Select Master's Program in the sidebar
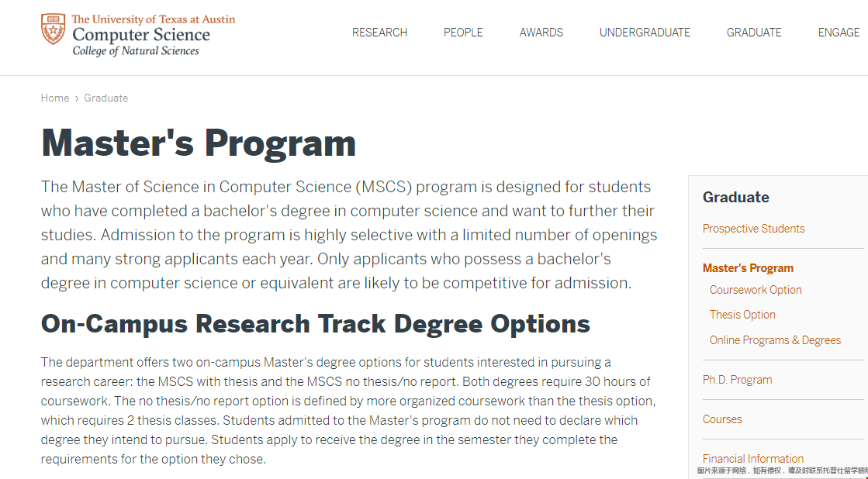This screenshot has width=868, height=479. tap(748, 268)
